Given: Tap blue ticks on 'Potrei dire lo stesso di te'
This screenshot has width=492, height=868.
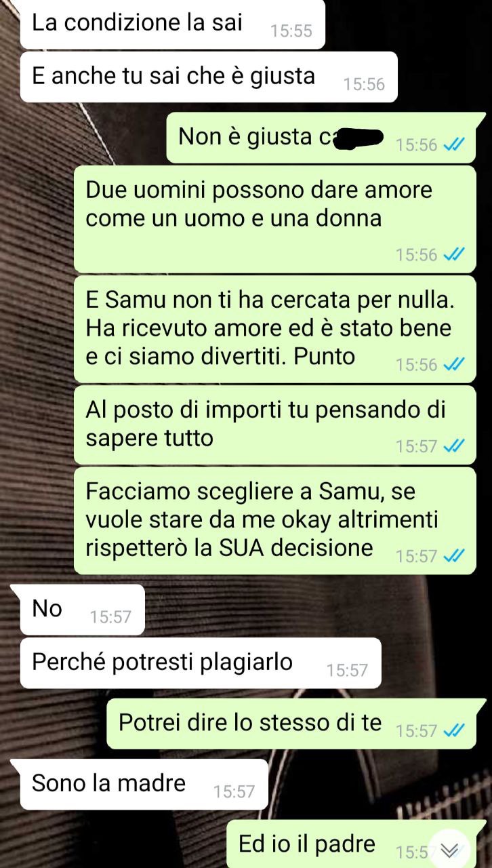Looking at the screenshot, I should 453,730.
